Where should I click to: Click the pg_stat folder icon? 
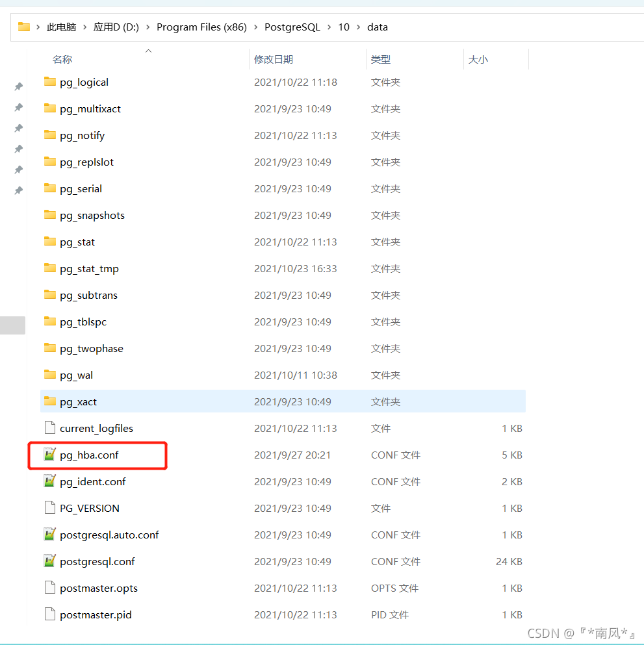pos(50,242)
